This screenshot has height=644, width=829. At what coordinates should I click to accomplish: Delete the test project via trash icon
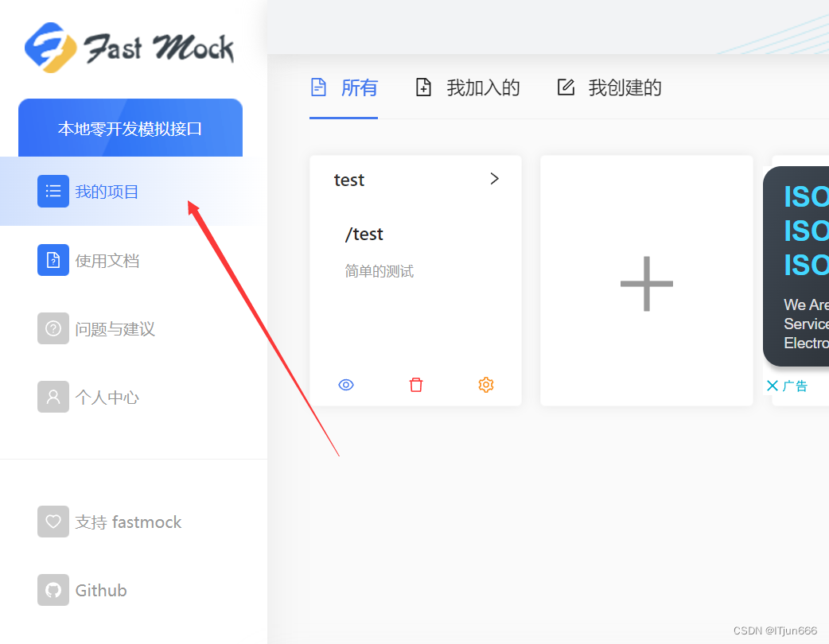(x=416, y=385)
